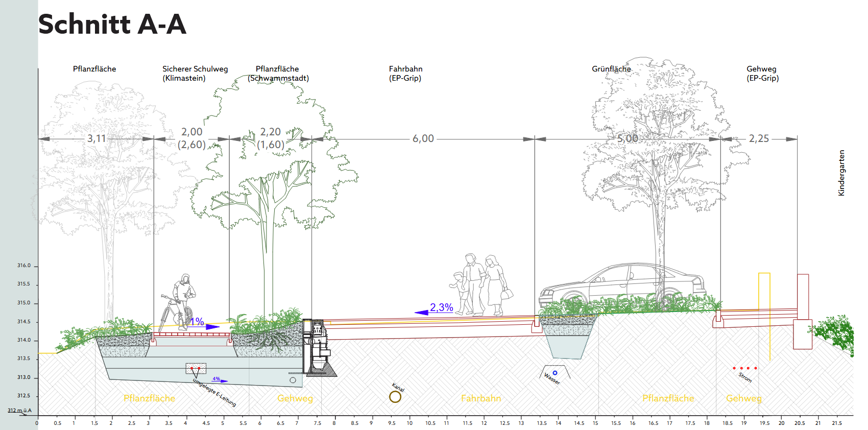868x430 pixels.
Task: Select the red Strom cable dots
Action: pos(745,368)
